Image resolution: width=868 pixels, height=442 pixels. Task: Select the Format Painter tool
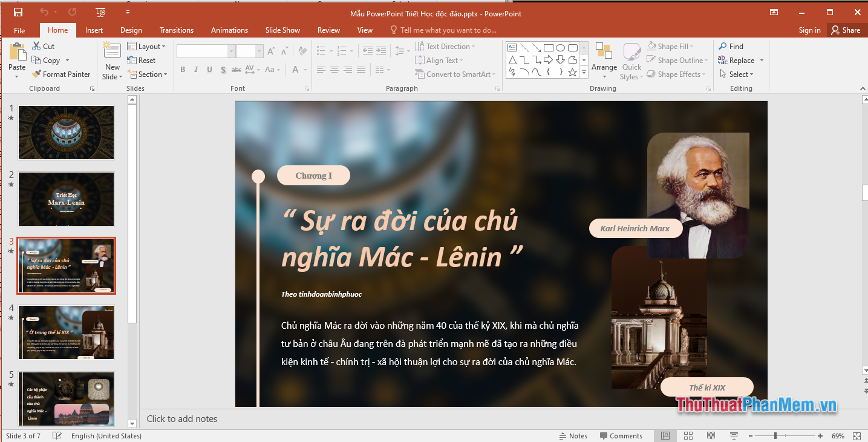tap(61, 74)
